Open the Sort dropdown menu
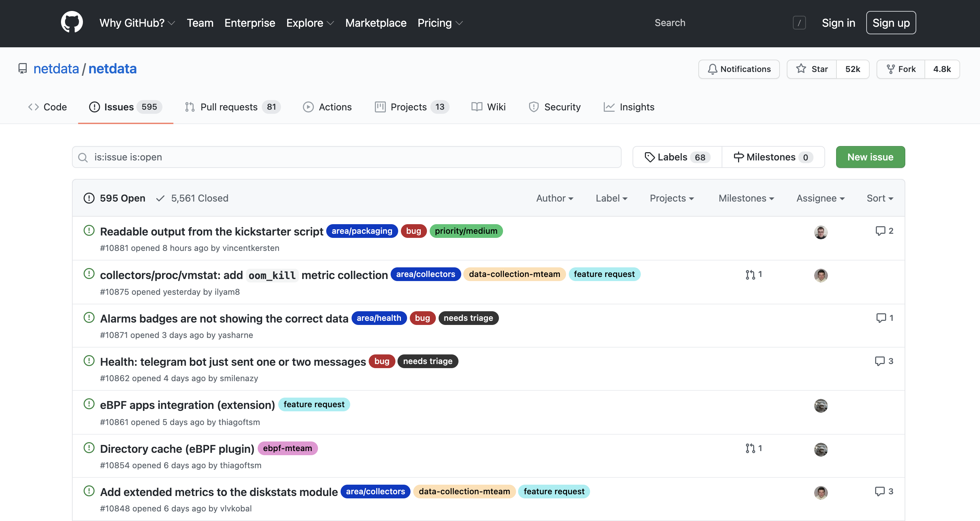The image size is (980, 521). point(880,198)
